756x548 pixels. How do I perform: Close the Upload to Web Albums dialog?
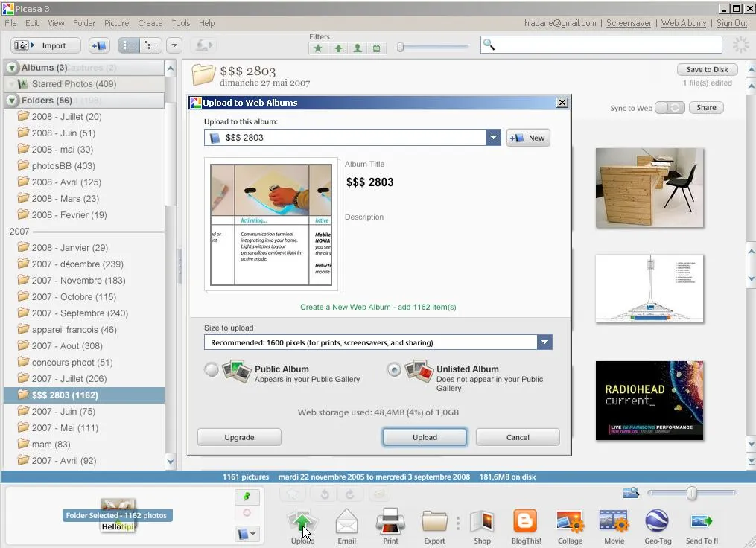tap(562, 103)
